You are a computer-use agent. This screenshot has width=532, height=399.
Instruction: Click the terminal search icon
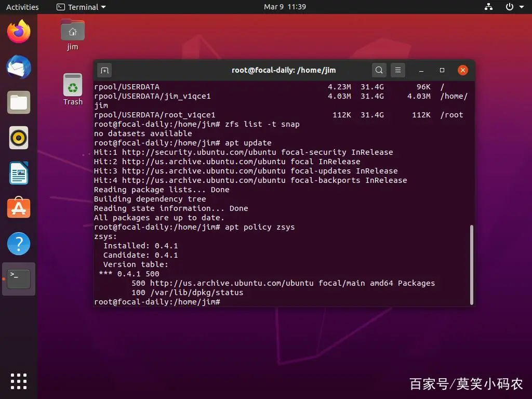pos(379,70)
